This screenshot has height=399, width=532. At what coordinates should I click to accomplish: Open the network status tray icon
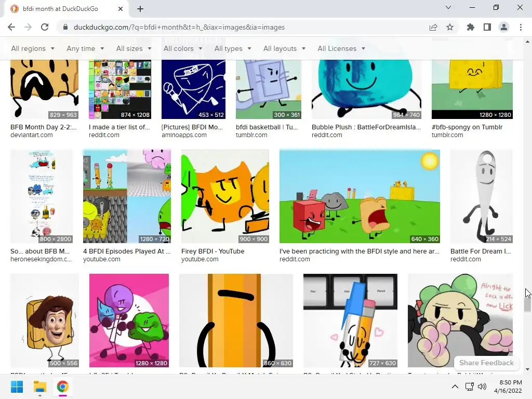pyautogui.click(x=470, y=387)
